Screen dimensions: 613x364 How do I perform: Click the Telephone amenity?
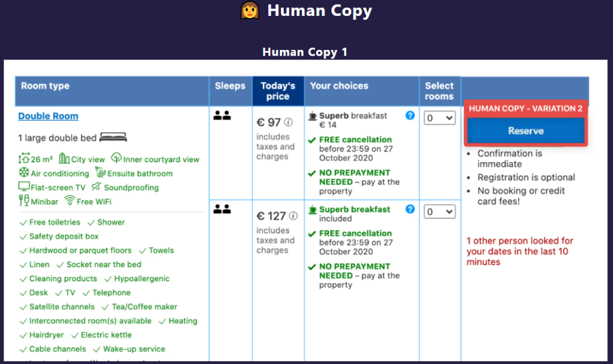tap(111, 293)
